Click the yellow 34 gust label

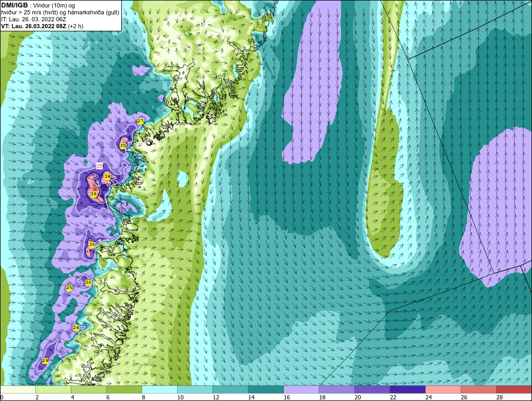pyautogui.click(x=107, y=176)
